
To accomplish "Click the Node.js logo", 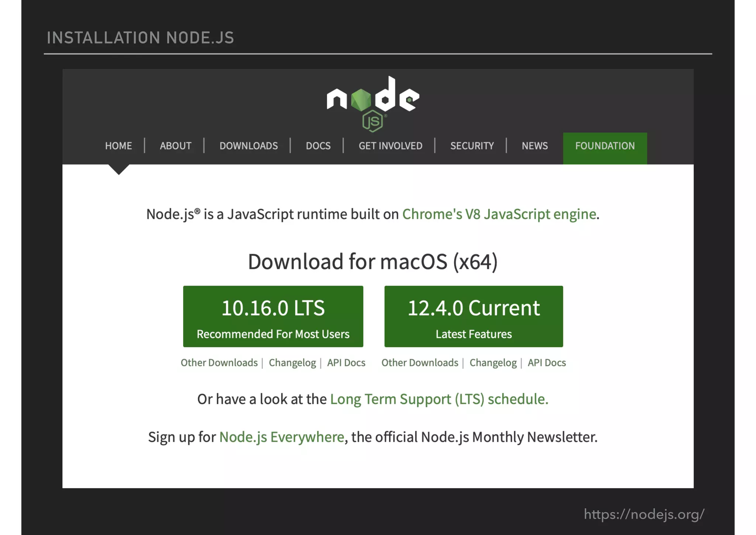I will click(373, 104).
